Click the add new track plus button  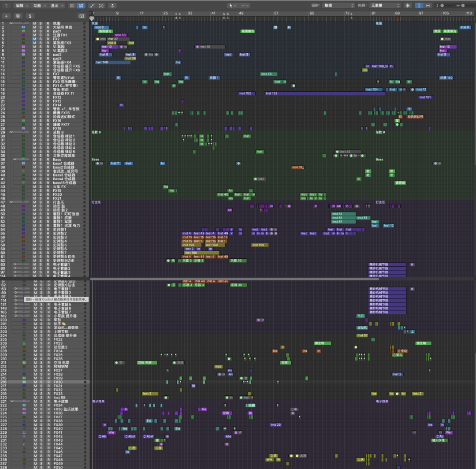[6, 16]
